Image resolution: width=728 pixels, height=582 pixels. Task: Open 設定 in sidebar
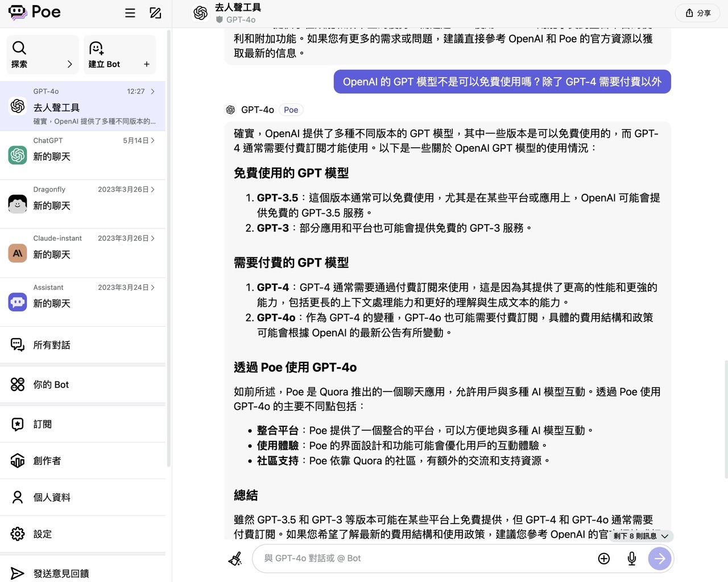point(83,534)
